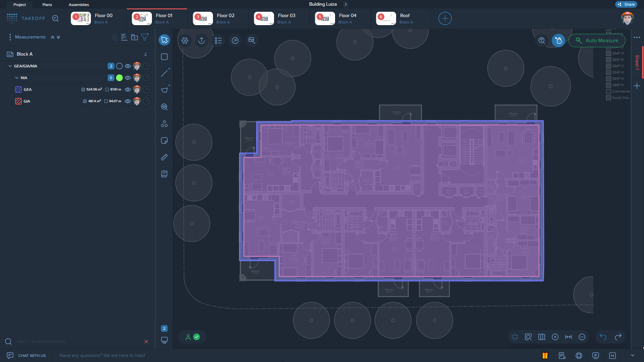This screenshot has height=362, width=644.
Task: Collapse the GEA/GIA/NIA group
Action: (10, 66)
